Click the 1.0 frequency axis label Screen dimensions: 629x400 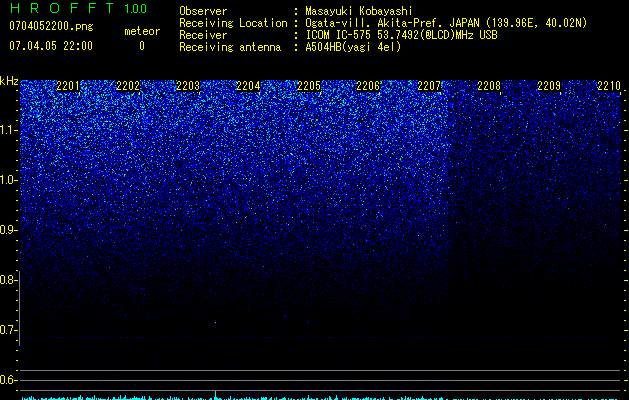[8, 180]
